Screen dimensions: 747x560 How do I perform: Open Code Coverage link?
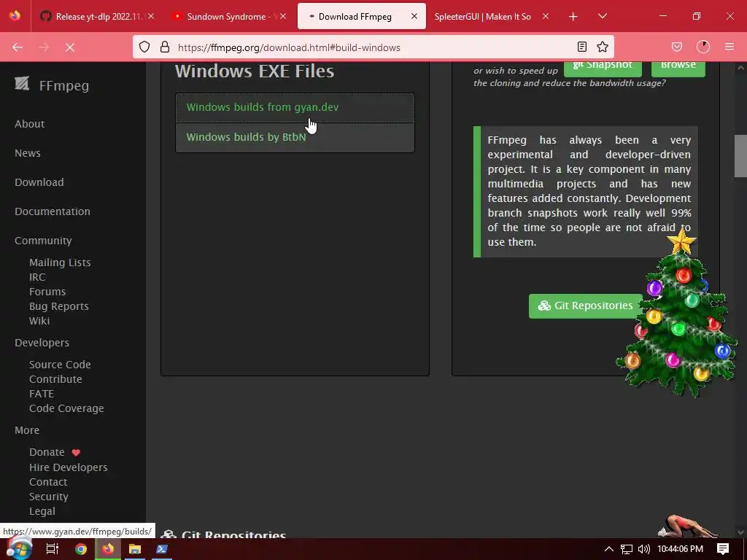(66, 408)
